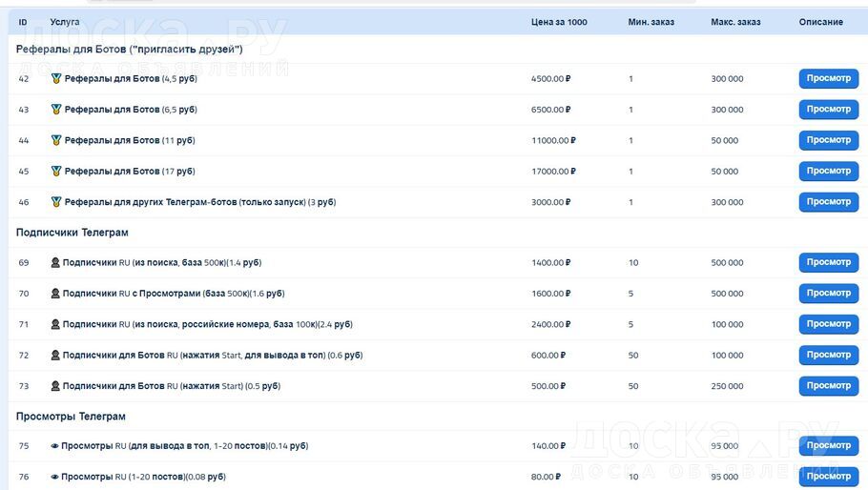Click the ID number 69
Image resolution: width=868 pixels, height=490 pixels.
coord(23,263)
